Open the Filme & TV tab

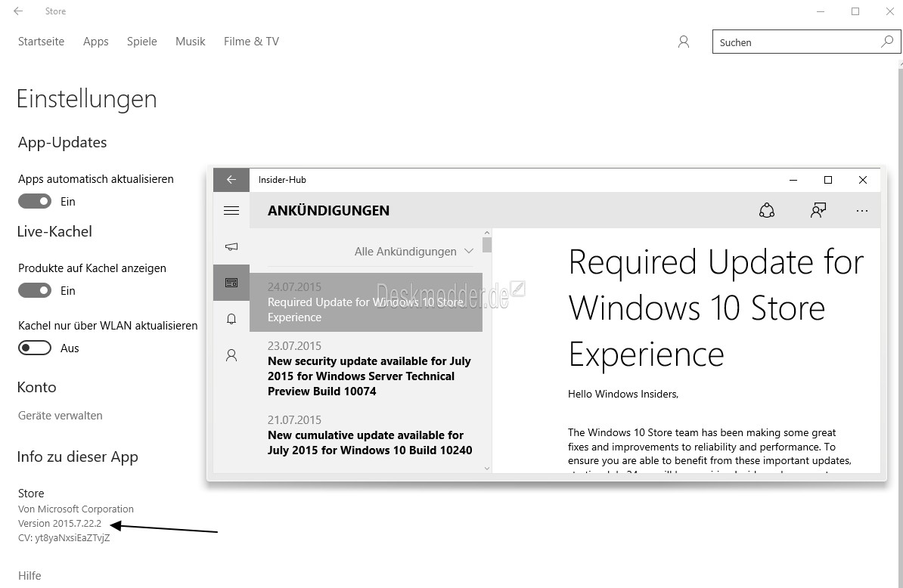coord(251,42)
